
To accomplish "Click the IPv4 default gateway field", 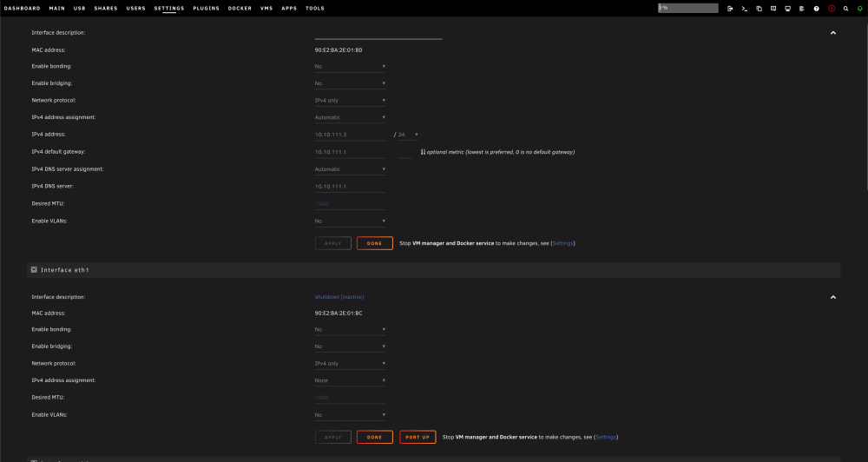I will (350, 152).
